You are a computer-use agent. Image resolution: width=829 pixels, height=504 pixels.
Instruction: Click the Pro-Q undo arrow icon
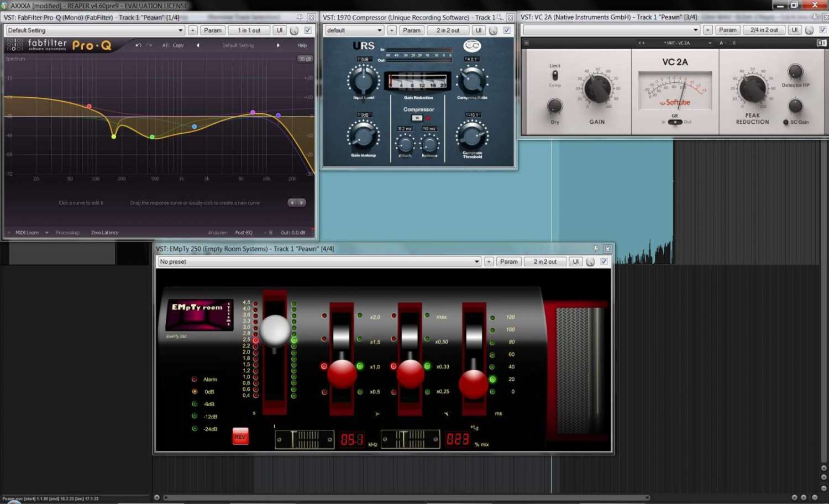[x=138, y=45]
